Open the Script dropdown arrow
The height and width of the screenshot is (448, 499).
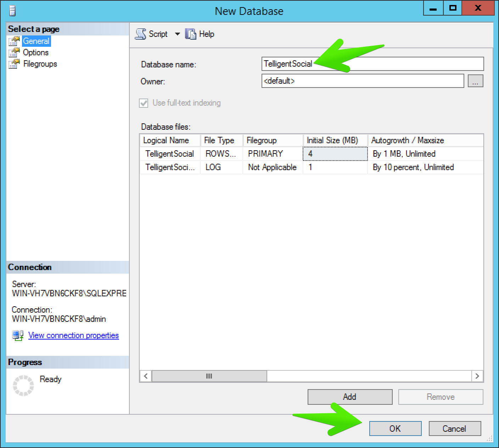[x=177, y=34]
